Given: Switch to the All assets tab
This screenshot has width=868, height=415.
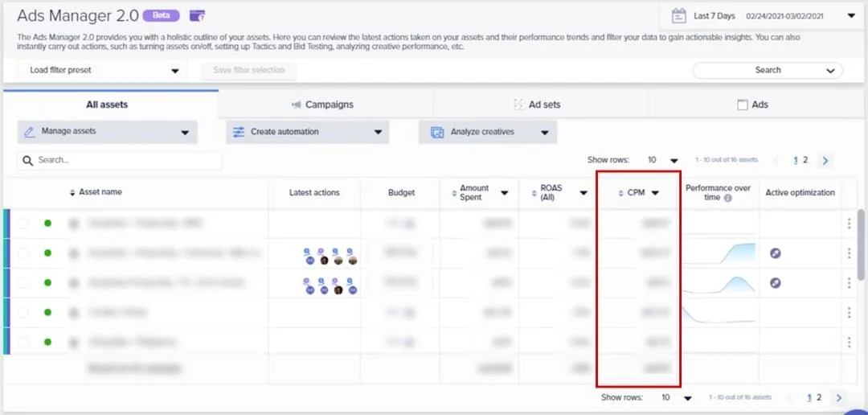Looking at the screenshot, I should (x=110, y=105).
